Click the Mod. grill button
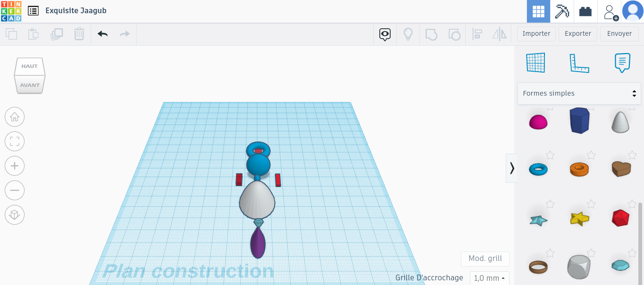 (485, 259)
